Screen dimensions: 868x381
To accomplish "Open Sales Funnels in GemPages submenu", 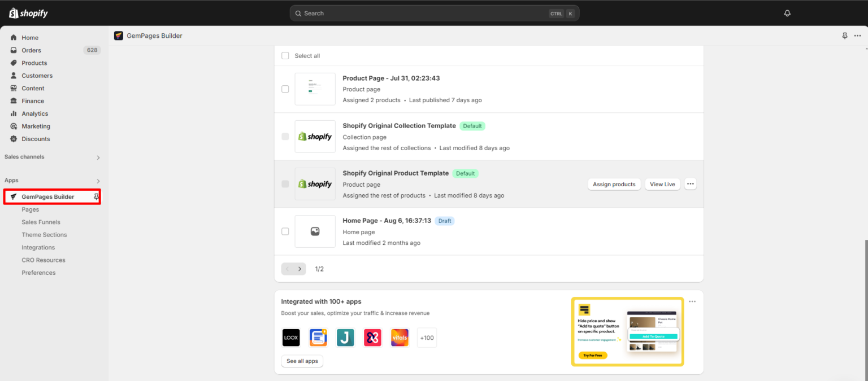I will [x=41, y=222].
